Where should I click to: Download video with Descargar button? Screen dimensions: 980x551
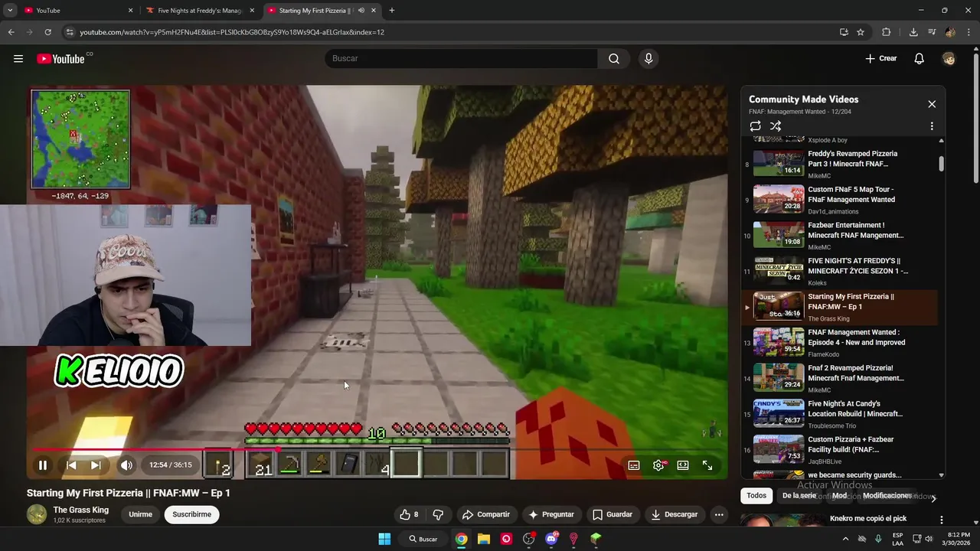tap(674, 514)
